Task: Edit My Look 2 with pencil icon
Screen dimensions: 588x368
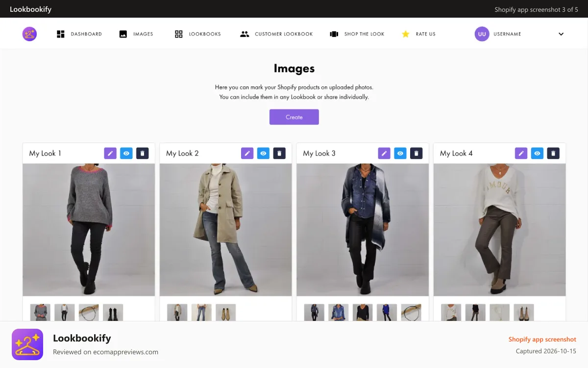Action: [x=247, y=153]
